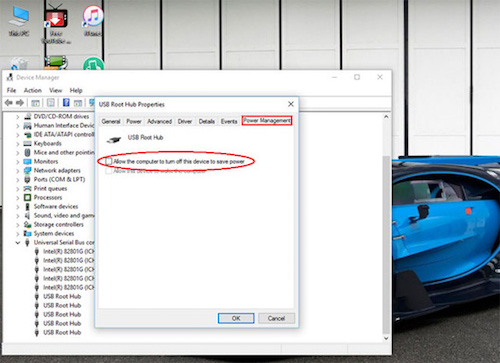Toggle allow device to wake computer checkbox
The width and height of the screenshot is (500, 363).
point(109,171)
